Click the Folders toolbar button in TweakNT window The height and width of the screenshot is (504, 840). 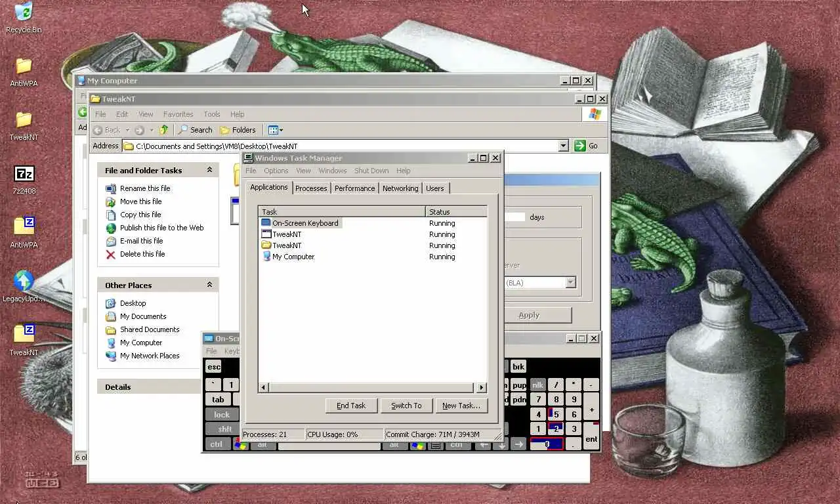[x=238, y=130]
